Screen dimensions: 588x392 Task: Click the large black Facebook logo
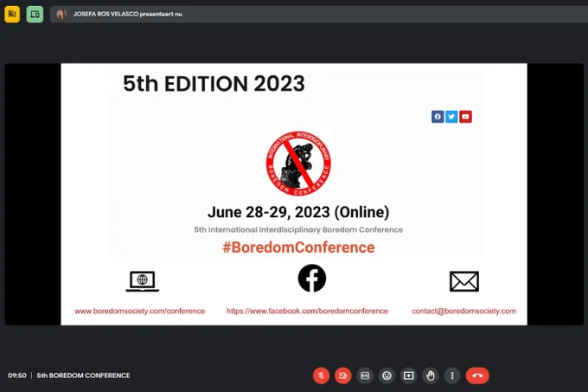(312, 279)
